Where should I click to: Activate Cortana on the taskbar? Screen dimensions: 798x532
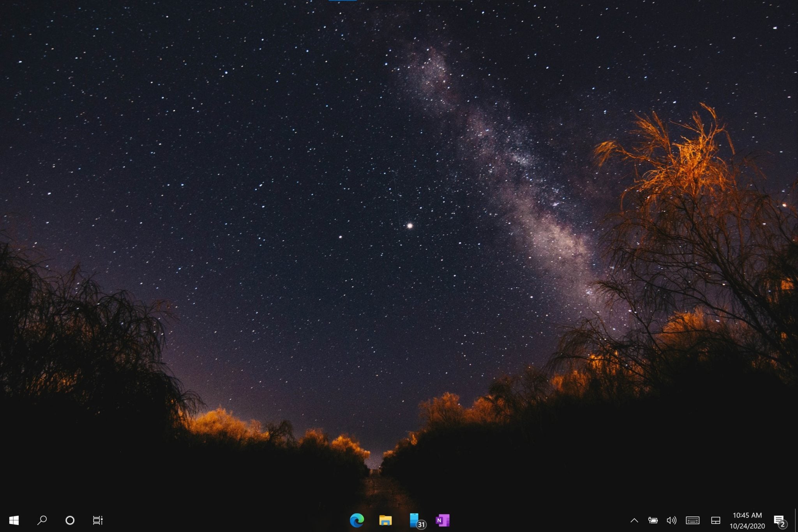pos(69,520)
